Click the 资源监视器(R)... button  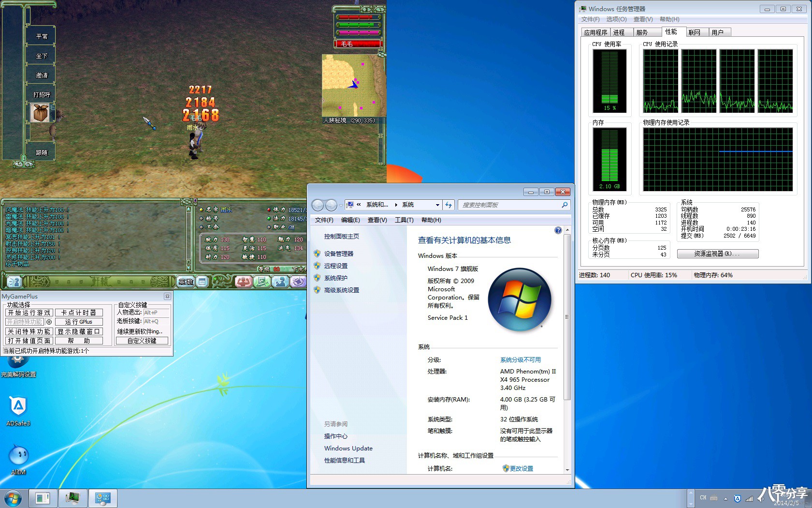(718, 254)
